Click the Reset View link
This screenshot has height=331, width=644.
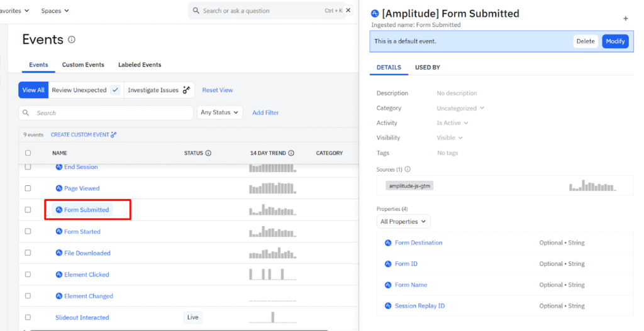point(218,90)
